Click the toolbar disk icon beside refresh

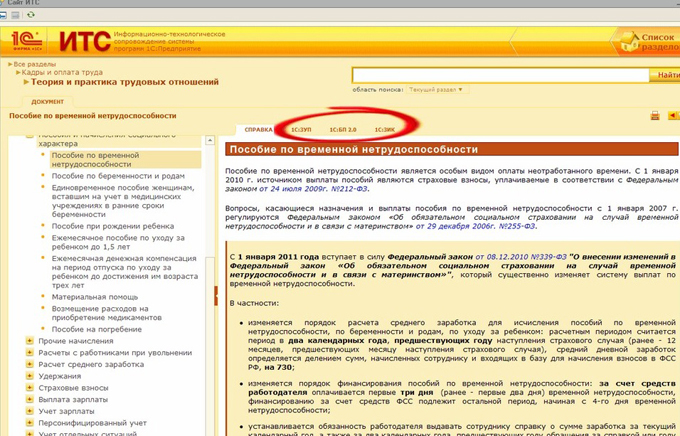[15, 15]
